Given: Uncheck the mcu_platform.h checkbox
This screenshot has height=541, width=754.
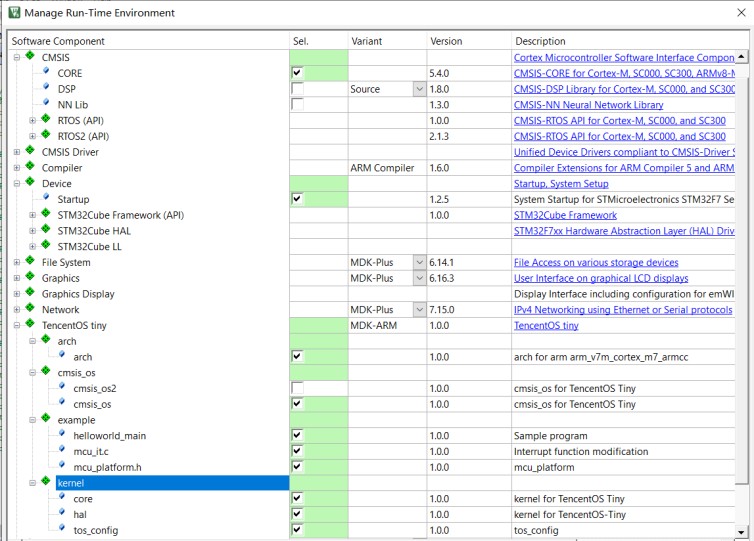Looking at the screenshot, I should [297, 467].
